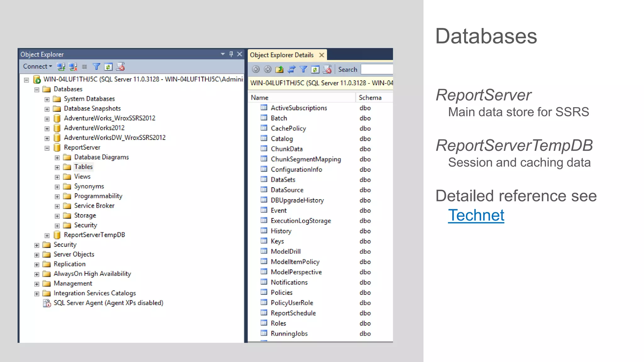Pin the Object Explorer panel

(x=231, y=54)
